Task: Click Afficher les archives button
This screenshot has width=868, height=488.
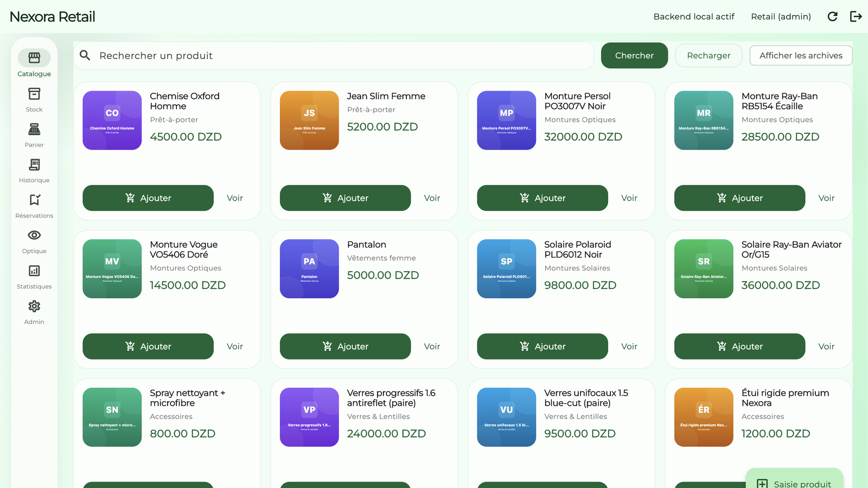Action: (x=801, y=55)
